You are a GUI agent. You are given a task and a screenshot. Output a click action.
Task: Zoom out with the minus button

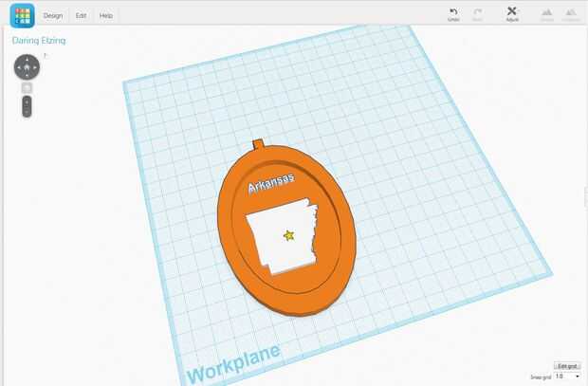point(27,112)
